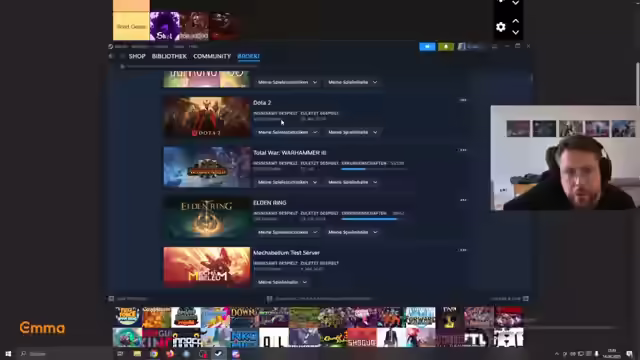Click the Steam back navigation arrow
Screen dimensions: 640x360
point(111,56)
